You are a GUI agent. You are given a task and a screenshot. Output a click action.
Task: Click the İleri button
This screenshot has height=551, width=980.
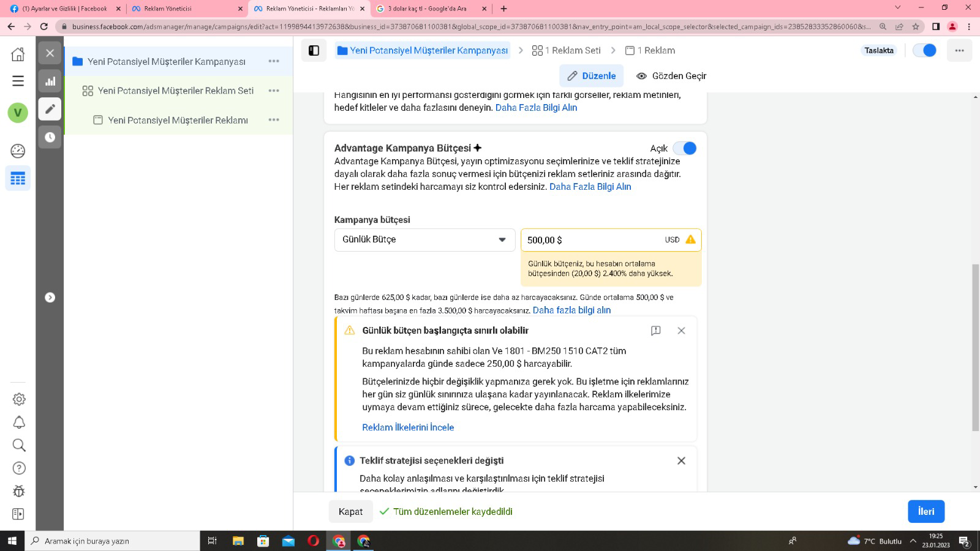926,511
